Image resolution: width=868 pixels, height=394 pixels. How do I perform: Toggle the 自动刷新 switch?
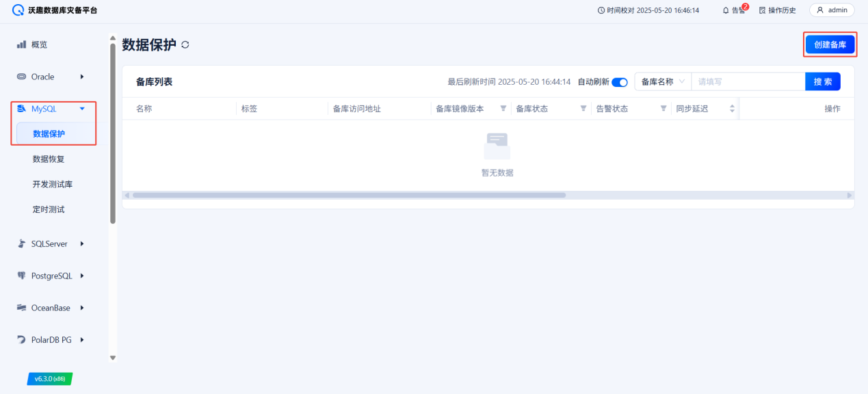(x=620, y=82)
